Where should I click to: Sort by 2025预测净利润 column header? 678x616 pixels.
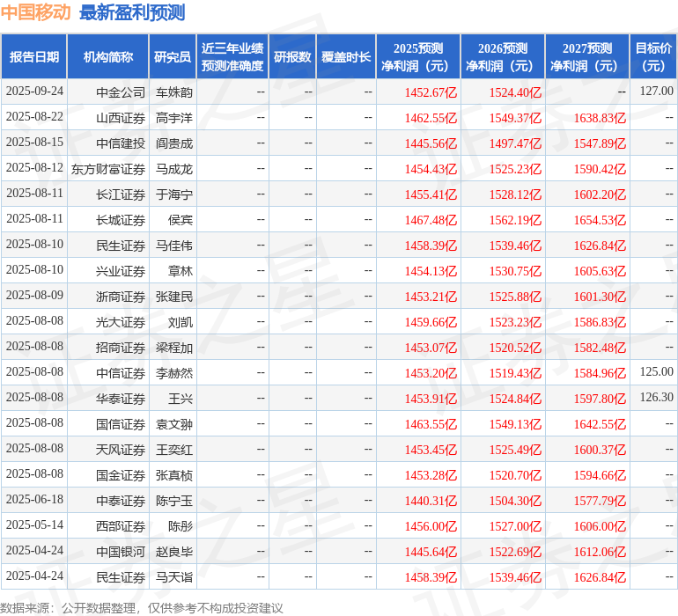click(417, 57)
